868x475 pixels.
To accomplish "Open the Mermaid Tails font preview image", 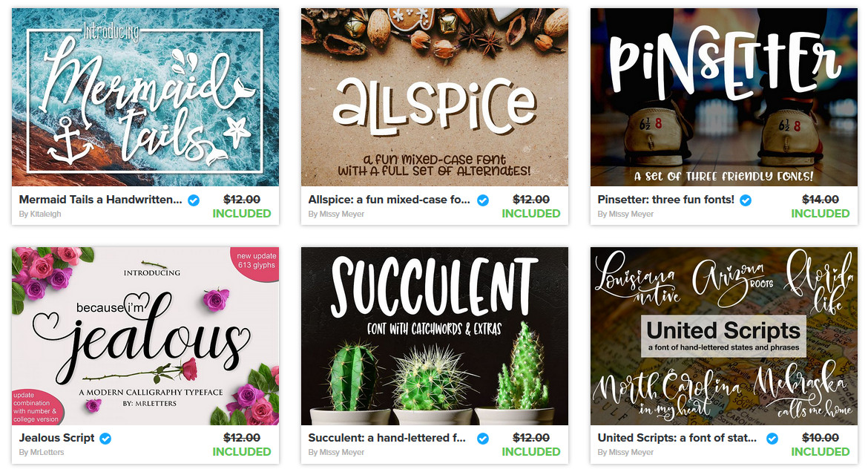I will point(145,97).
